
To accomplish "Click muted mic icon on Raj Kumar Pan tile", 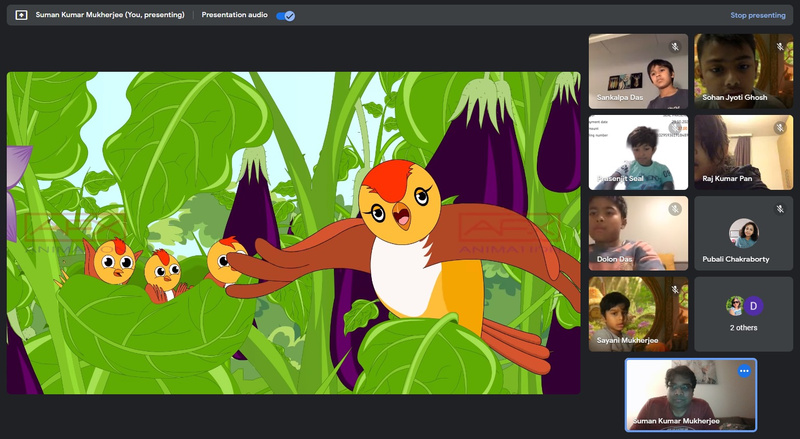I will (780, 128).
